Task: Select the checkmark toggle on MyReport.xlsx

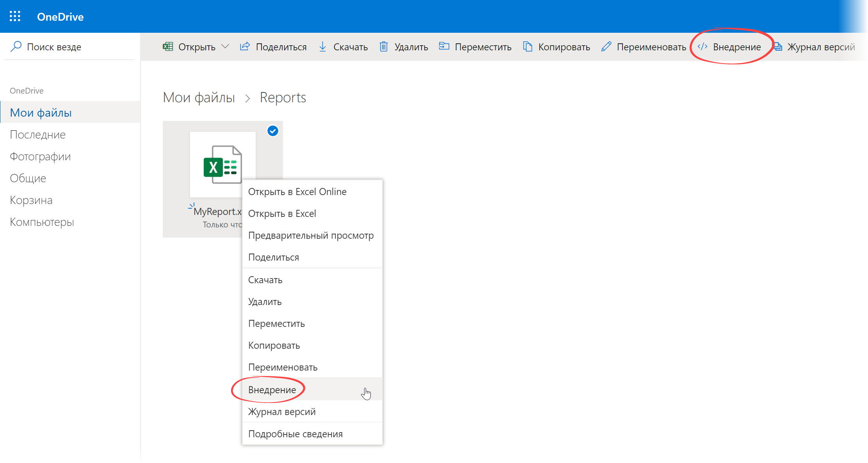Action: 273,131
